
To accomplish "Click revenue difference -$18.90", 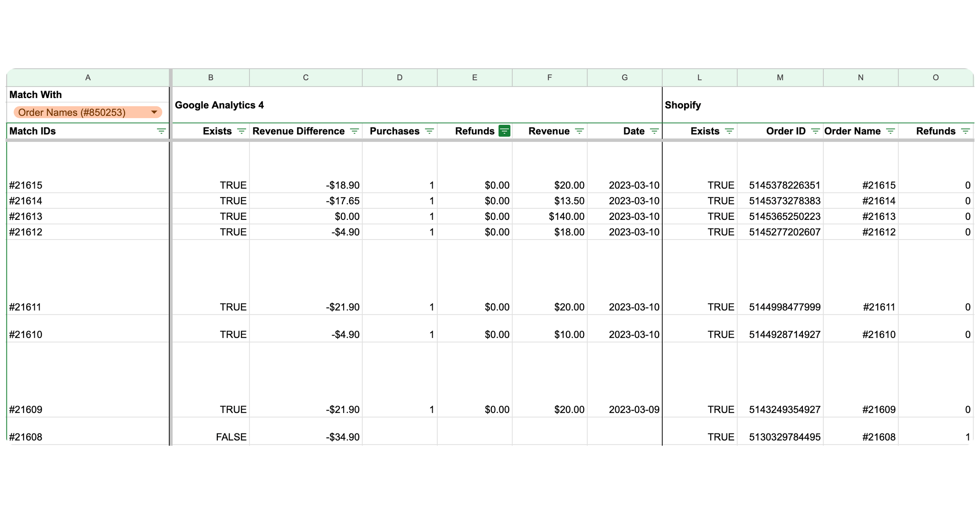I will [x=342, y=186].
